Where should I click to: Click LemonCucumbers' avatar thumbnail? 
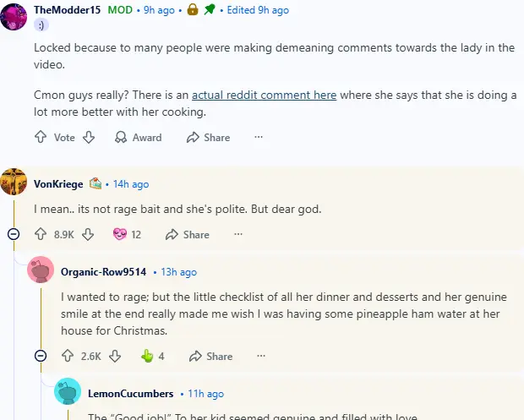[68, 393]
